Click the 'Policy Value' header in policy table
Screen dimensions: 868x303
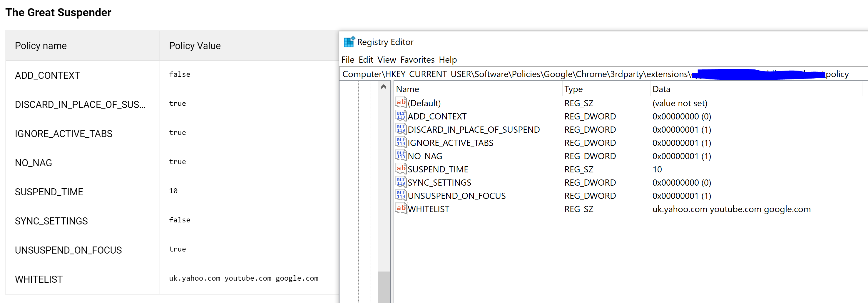(x=195, y=46)
